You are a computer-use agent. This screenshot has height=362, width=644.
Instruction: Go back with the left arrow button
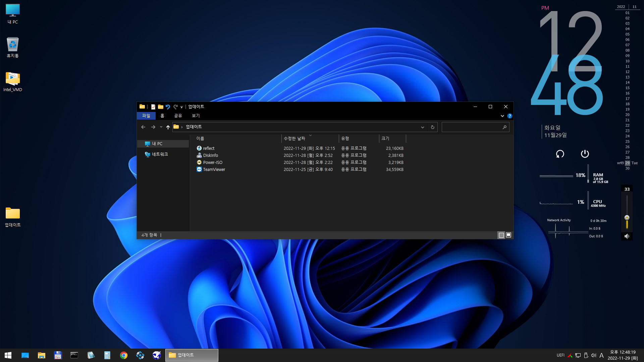pos(143,127)
